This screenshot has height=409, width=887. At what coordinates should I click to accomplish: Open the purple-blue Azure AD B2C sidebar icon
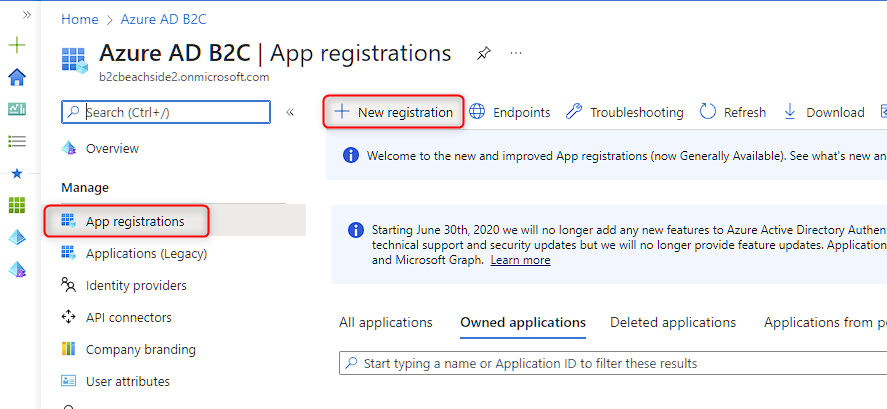pos(18,270)
